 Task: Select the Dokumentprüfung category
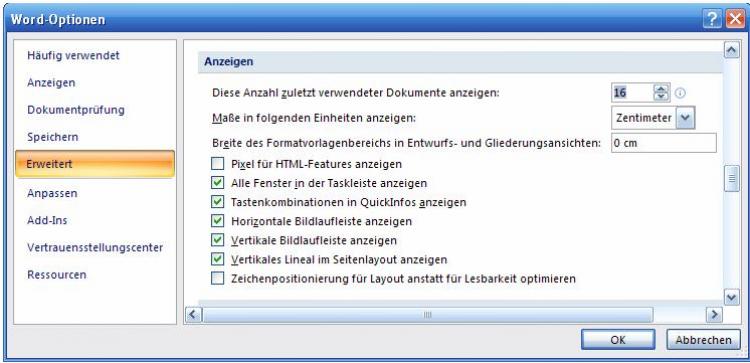(76, 110)
